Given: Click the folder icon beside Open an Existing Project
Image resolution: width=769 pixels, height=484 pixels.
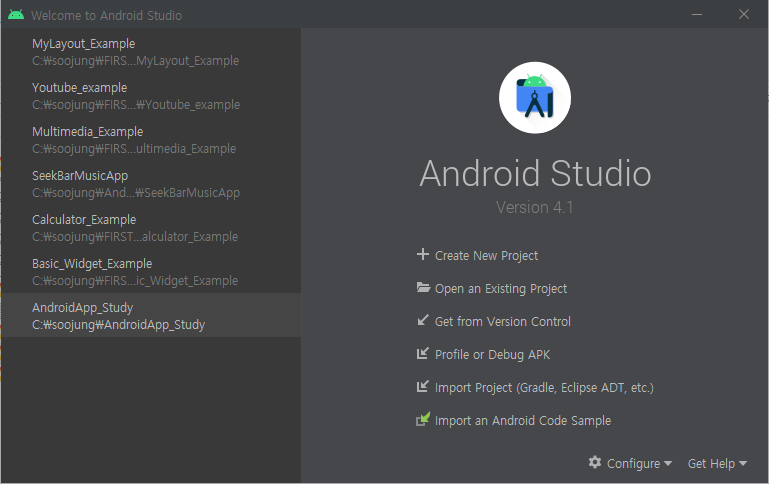Looking at the screenshot, I should pyautogui.click(x=423, y=287).
